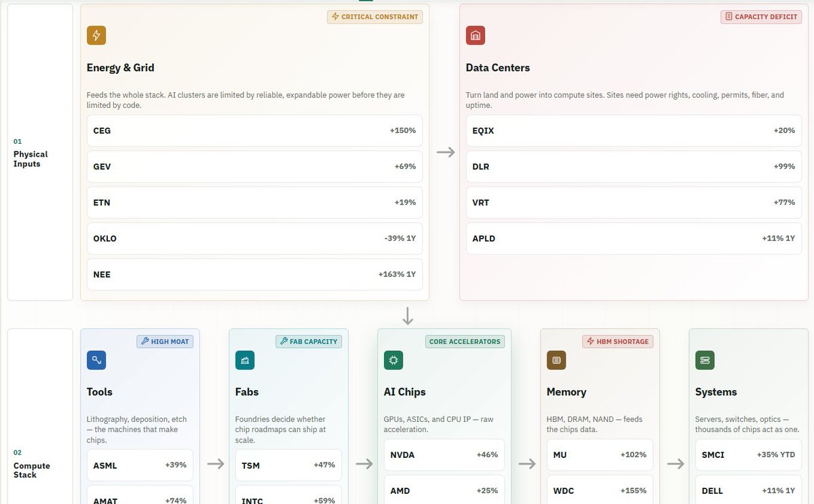
Task: Click the Systems column heading
Action: pos(716,392)
